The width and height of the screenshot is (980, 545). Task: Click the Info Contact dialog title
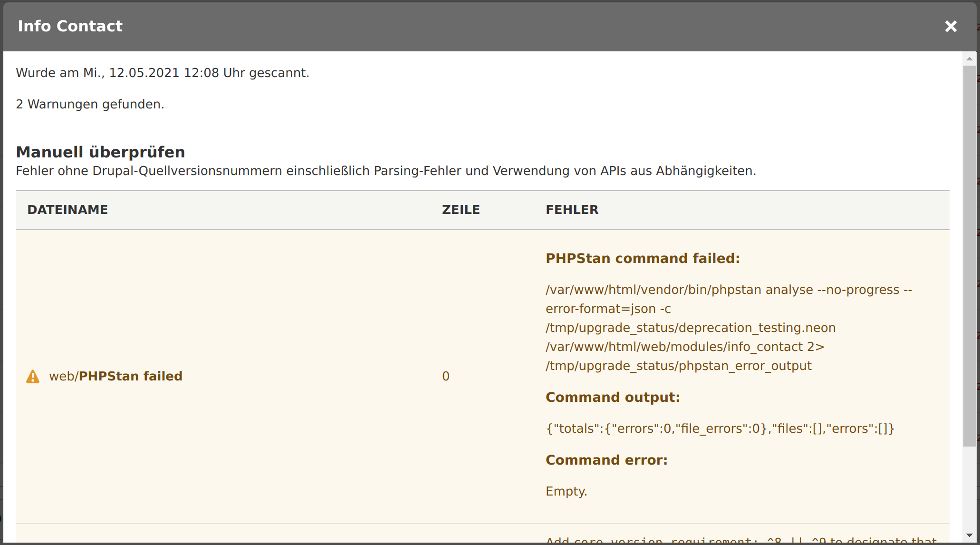pyautogui.click(x=70, y=26)
